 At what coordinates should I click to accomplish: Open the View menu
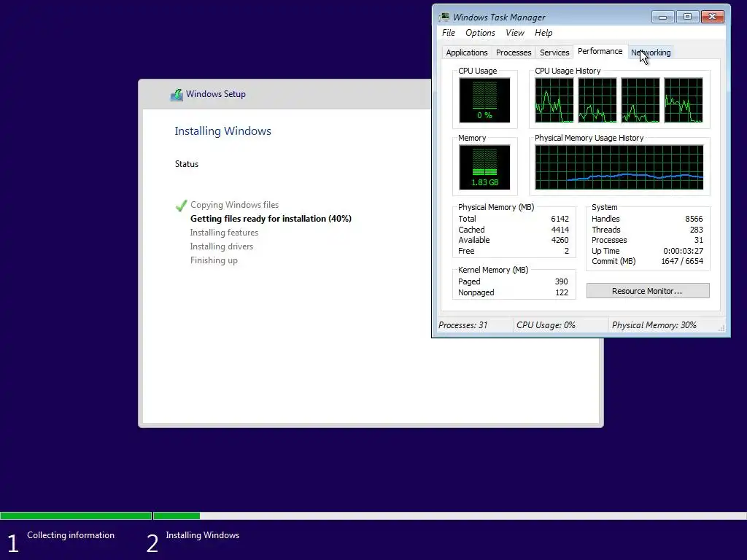(x=514, y=32)
